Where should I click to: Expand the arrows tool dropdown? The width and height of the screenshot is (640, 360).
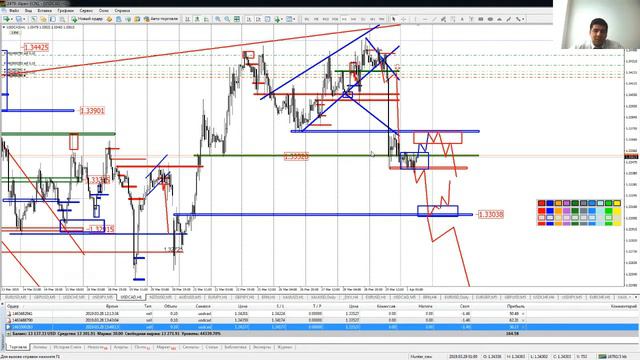[x=523, y=19]
